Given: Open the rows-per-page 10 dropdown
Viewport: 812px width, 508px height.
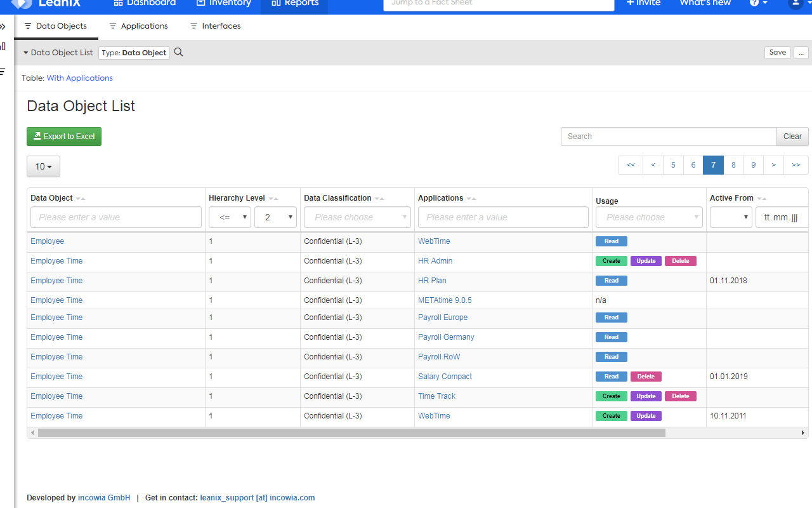Looking at the screenshot, I should [x=43, y=166].
